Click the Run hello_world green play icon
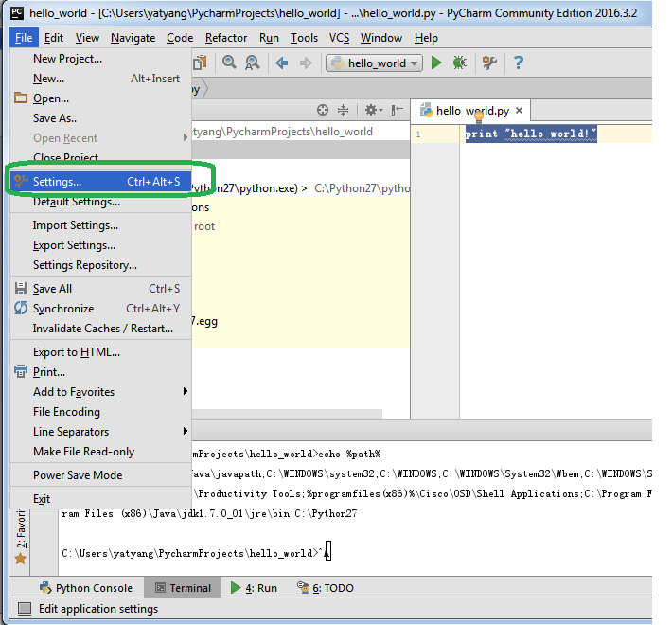The height and width of the screenshot is (625, 672). click(436, 63)
